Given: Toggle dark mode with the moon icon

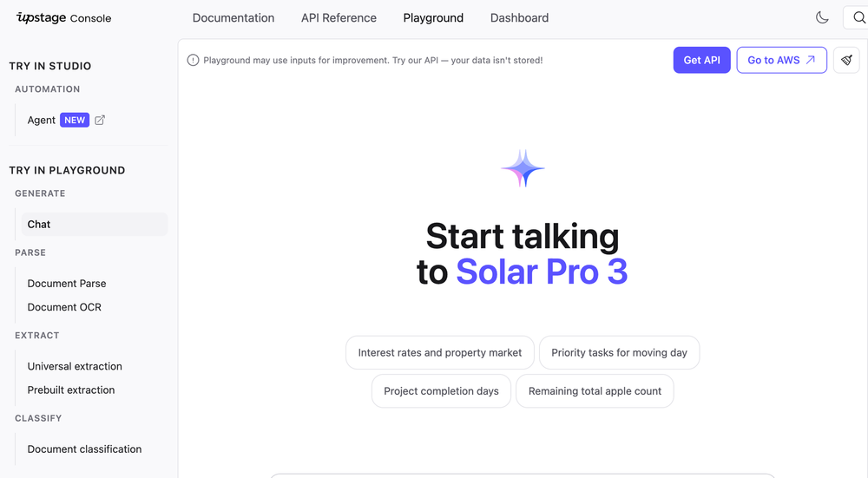Looking at the screenshot, I should pos(822,17).
